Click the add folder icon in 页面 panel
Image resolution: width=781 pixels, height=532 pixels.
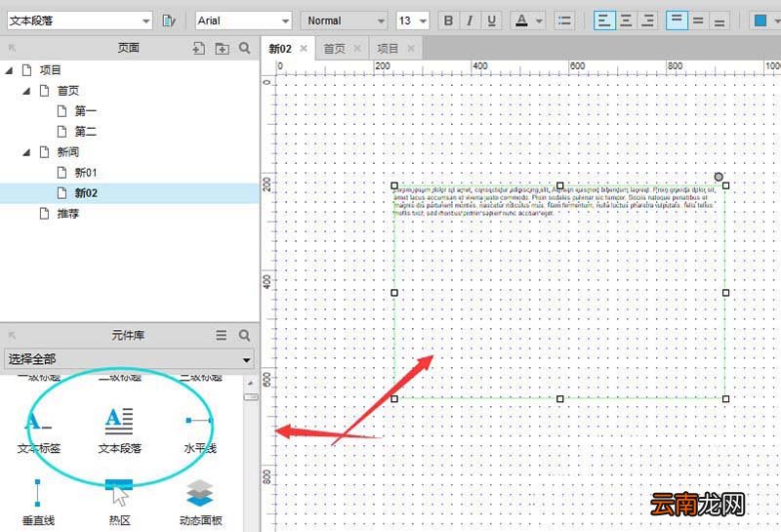pyautogui.click(x=222, y=48)
